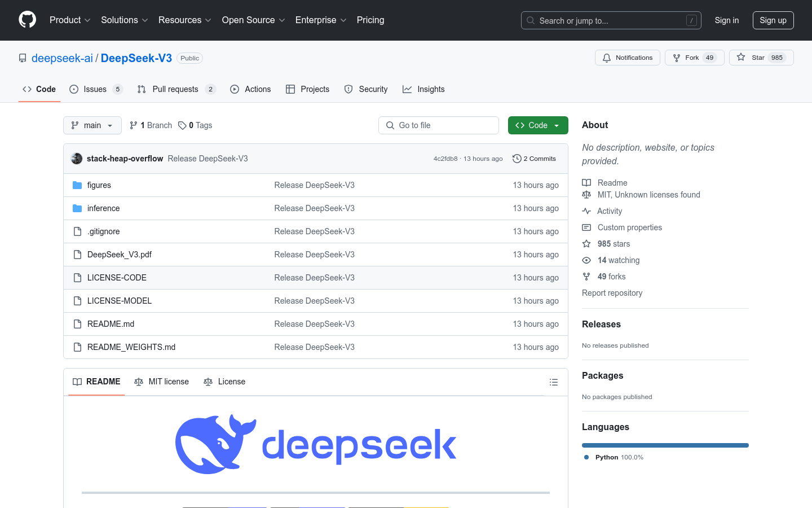
Task: Click the Sign in link
Action: click(x=727, y=20)
